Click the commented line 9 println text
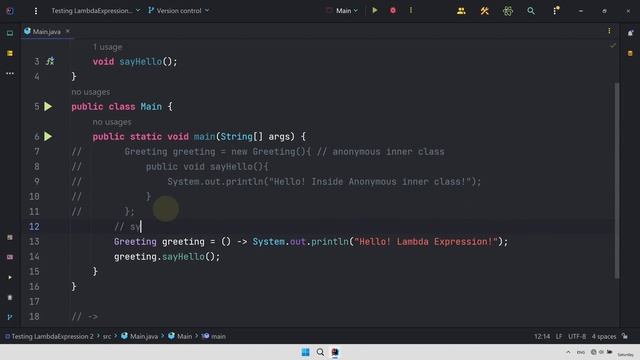This screenshot has width=640, height=360. pos(324,182)
